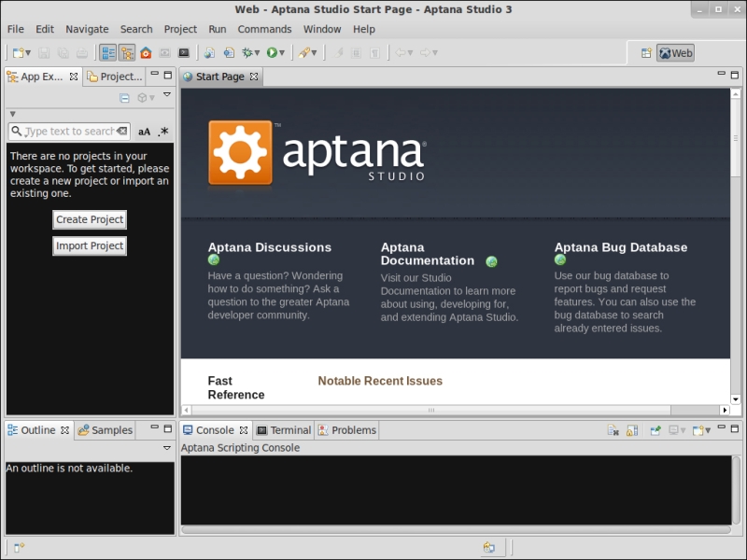This screenshot has width=747, height=560.
Task: Click the Console horizontal scrollbar
Action: pyautogui.click(x=456, y=529)
